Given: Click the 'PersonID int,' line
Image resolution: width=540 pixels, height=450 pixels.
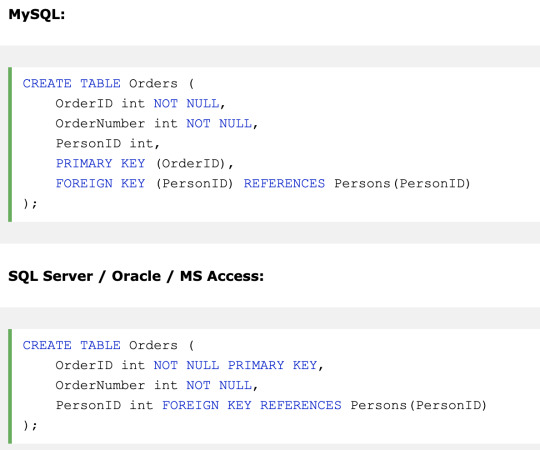Looking at the screenshot, I should tap(108, 144).
